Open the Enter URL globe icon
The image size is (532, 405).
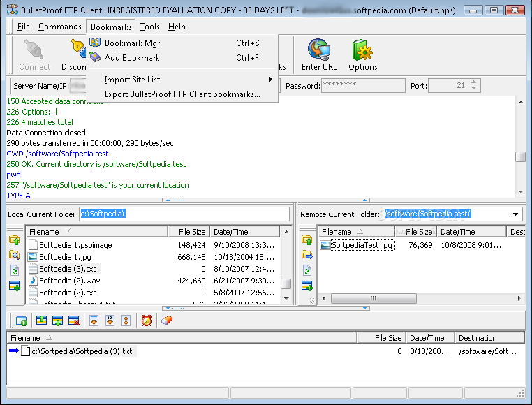pos(319,50)
